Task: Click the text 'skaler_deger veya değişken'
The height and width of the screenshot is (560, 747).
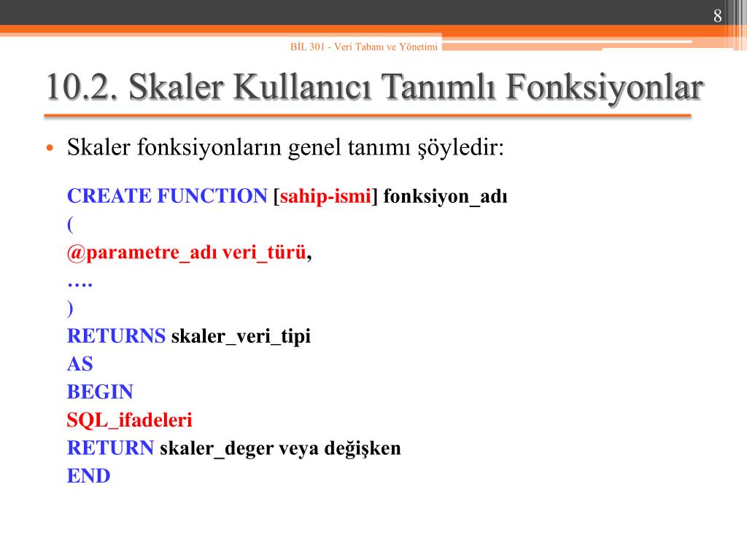Action: point(280,448)
